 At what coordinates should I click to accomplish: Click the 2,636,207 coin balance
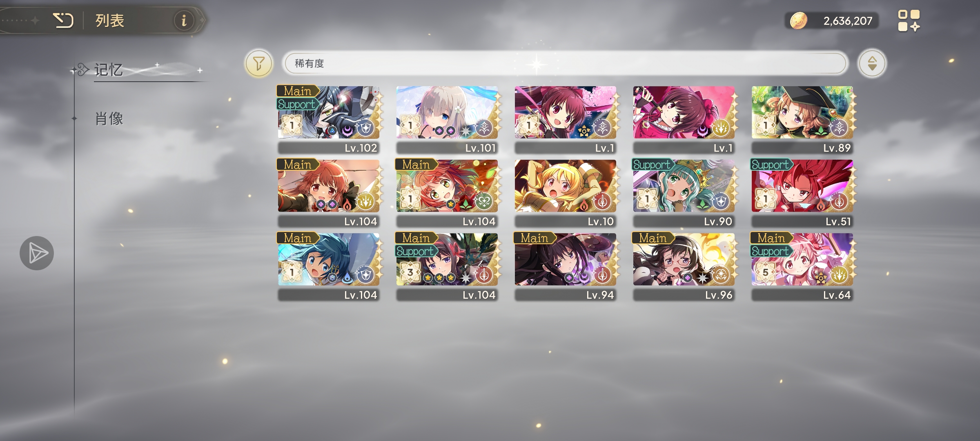click(848, 21)
